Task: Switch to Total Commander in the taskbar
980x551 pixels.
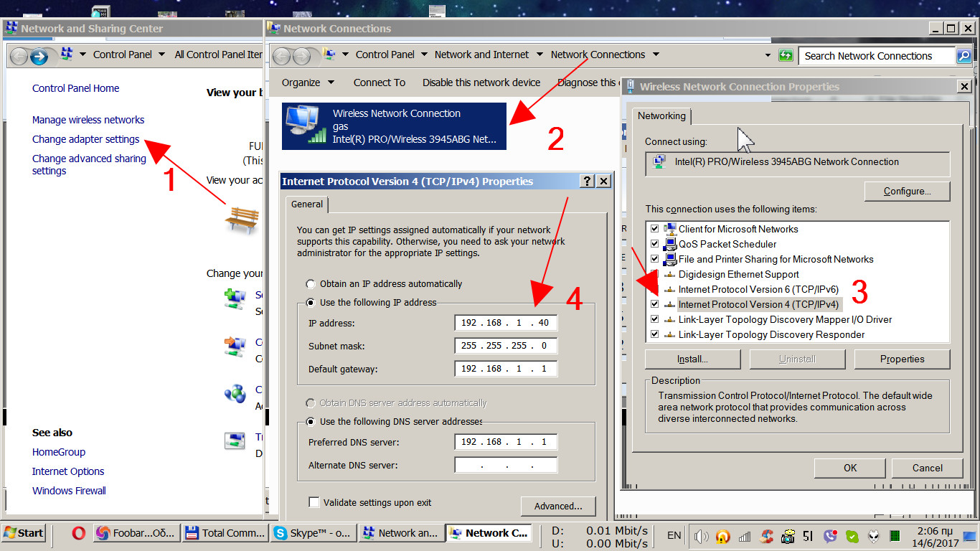Action: (225, 533)
